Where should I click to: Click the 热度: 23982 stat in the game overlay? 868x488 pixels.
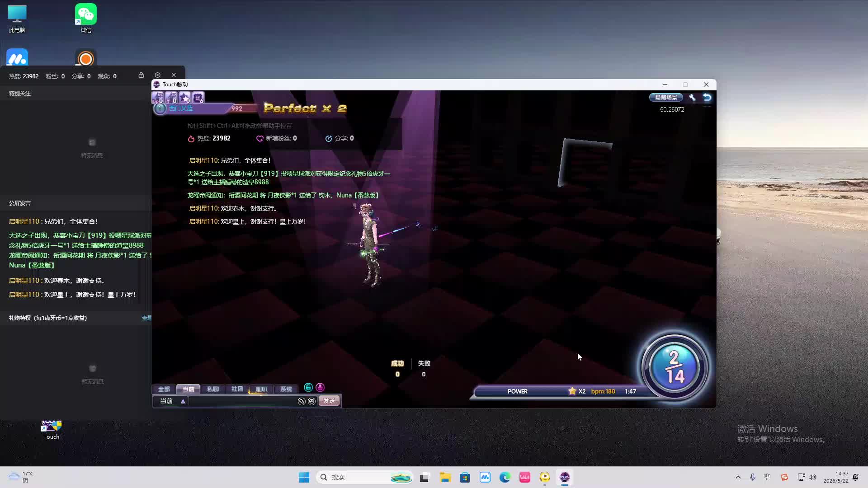click(x=209, y=138)
